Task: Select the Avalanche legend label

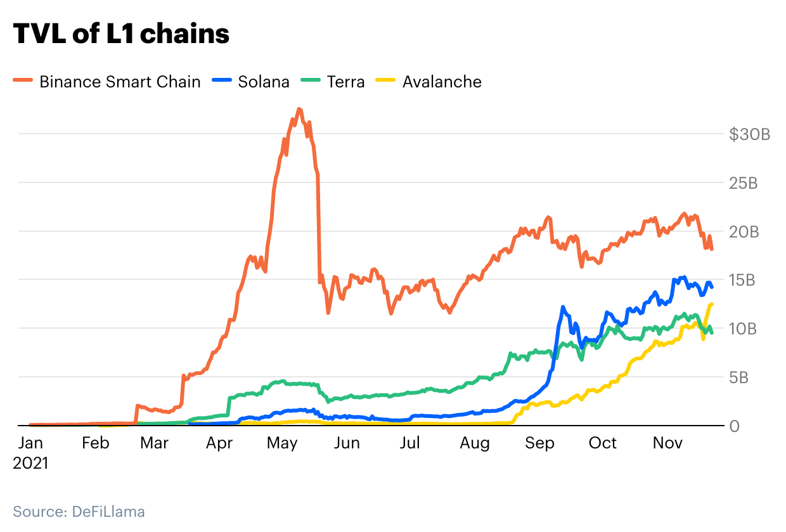Action: 442,82
